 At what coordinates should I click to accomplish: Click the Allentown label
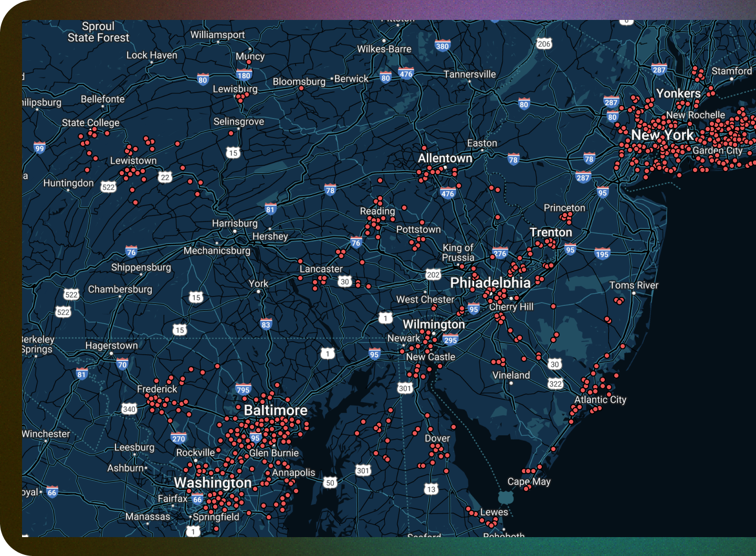(445, 158)
